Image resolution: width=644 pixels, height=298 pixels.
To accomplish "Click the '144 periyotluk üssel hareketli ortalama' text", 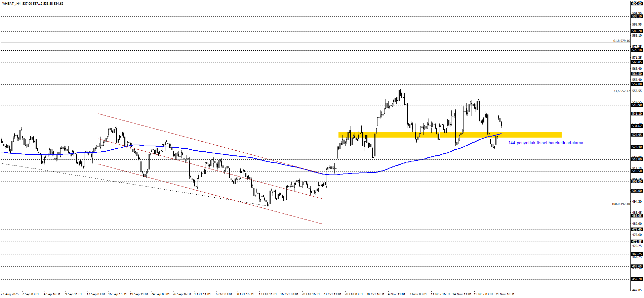I will click(546, 143).
